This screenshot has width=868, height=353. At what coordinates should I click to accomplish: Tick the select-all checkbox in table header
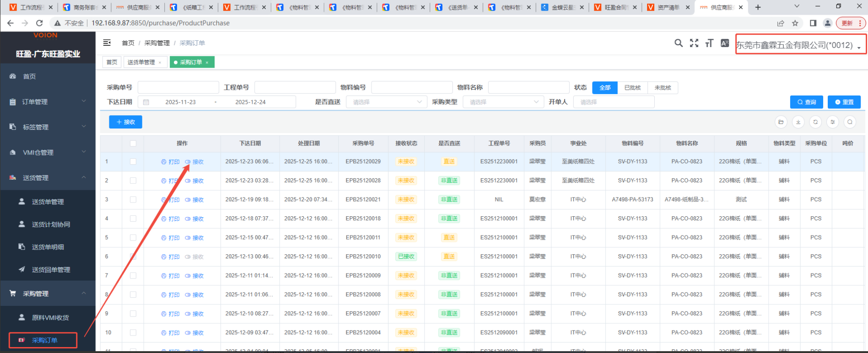point(133,143)
